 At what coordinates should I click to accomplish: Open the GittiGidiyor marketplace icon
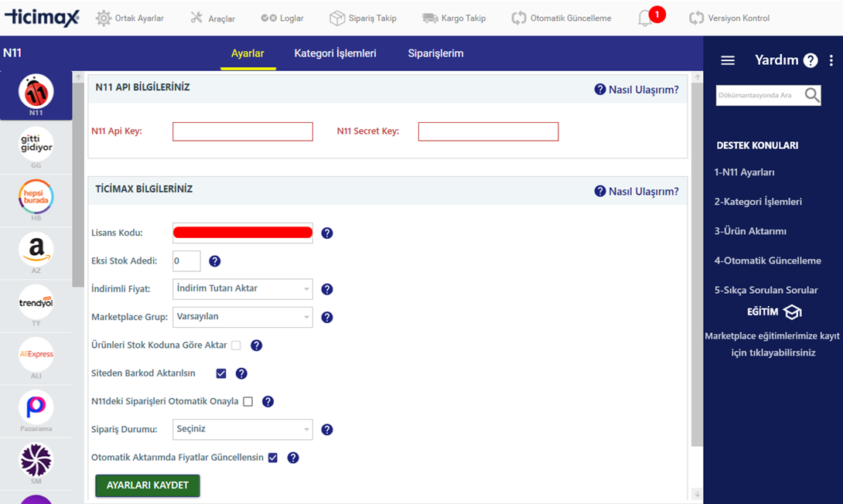click(36, 144)
